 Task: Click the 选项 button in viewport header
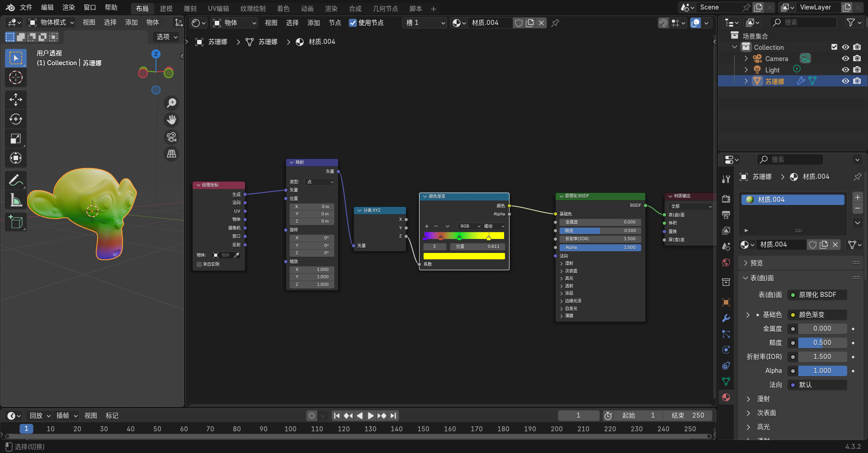pos(167,37)
